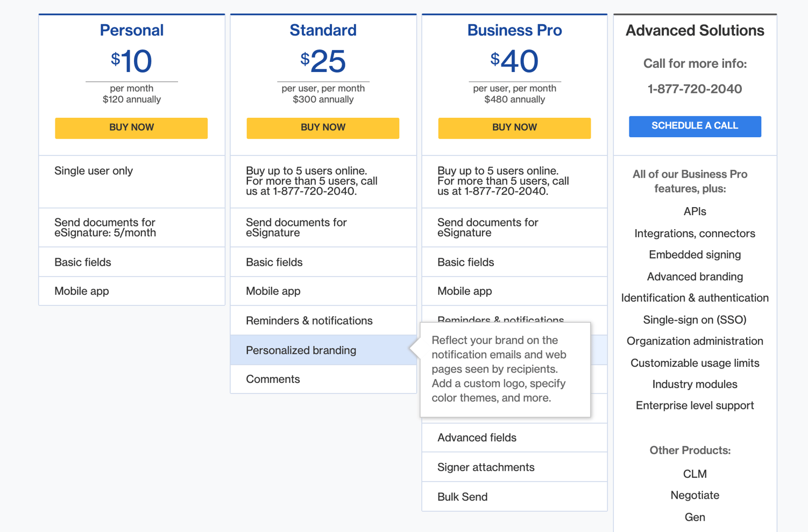The height and width of the screenshot is (532, 808).
Task: Click the phone number 1-877-720-2040
Action: [x=694, y=89]
